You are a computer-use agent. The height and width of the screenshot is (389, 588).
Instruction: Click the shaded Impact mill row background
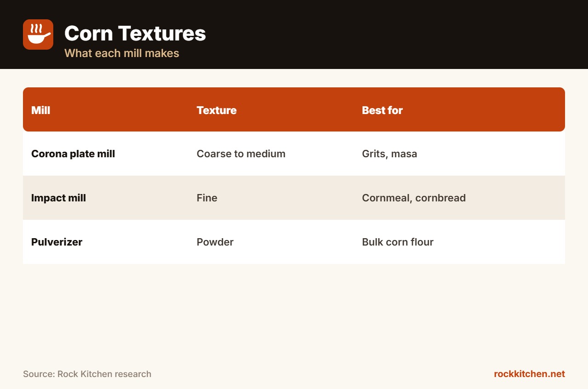294,198
